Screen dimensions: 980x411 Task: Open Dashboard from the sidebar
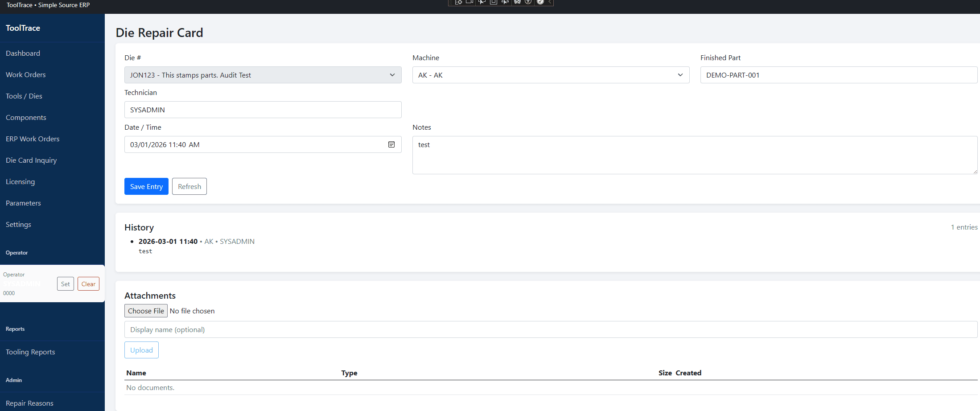(23, 53)
